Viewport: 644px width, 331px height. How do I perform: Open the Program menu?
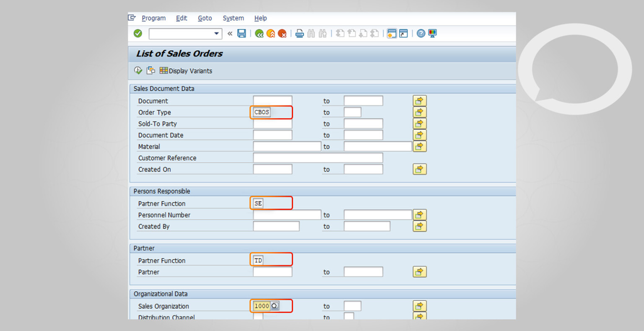(x=153, y=18)
